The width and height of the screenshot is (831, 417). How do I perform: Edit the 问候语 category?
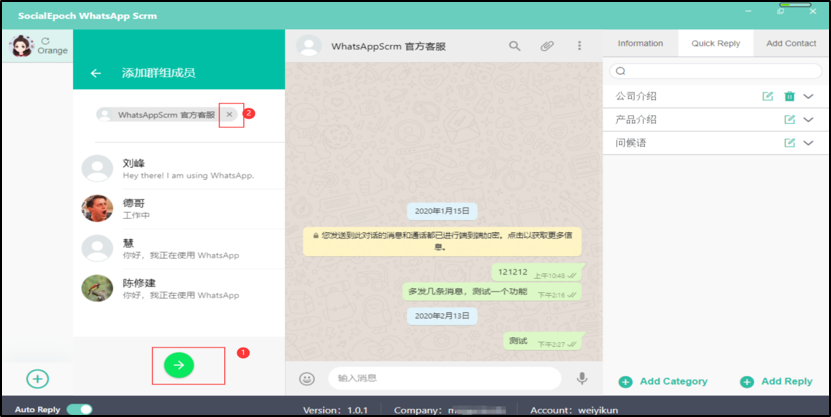(x=790, y=143)
